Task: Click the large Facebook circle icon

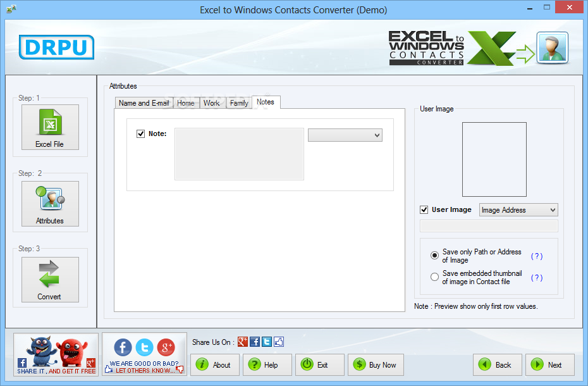Action: (123, 347)
